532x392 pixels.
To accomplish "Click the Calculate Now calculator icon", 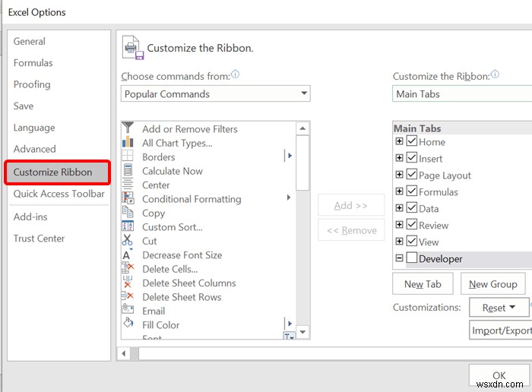I will click(x=128, y=170).
